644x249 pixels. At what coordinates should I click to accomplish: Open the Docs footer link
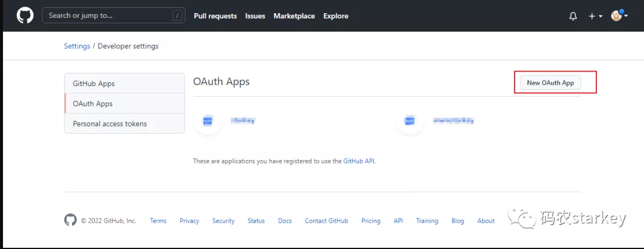284,221
